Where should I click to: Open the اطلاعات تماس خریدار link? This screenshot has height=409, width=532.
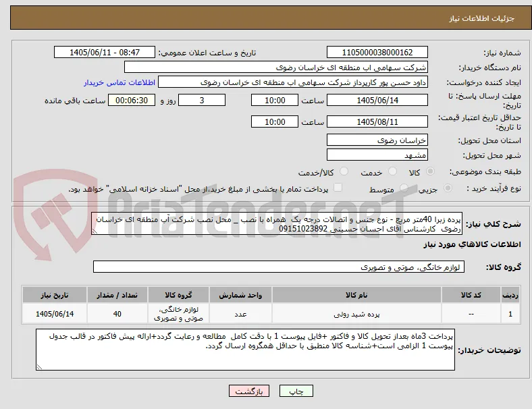pyautogui.click(x=119, y=82)
